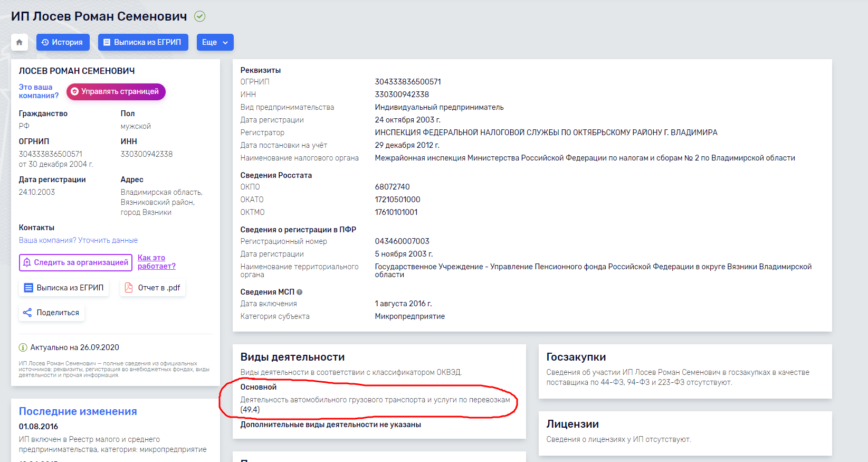Viewport: 868px width, 462px height.
Task: Click the date 29 декабря 2012 г.
Action: (x=407, y=145)
